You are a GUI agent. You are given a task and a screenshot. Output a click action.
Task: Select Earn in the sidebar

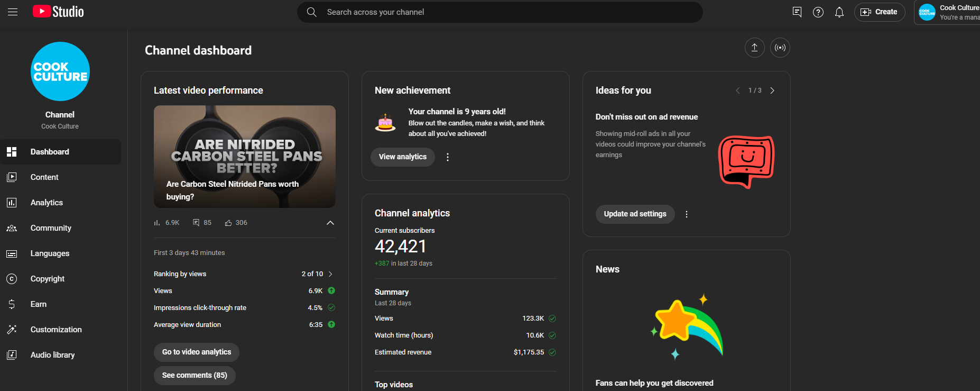[x=60, y=304]
